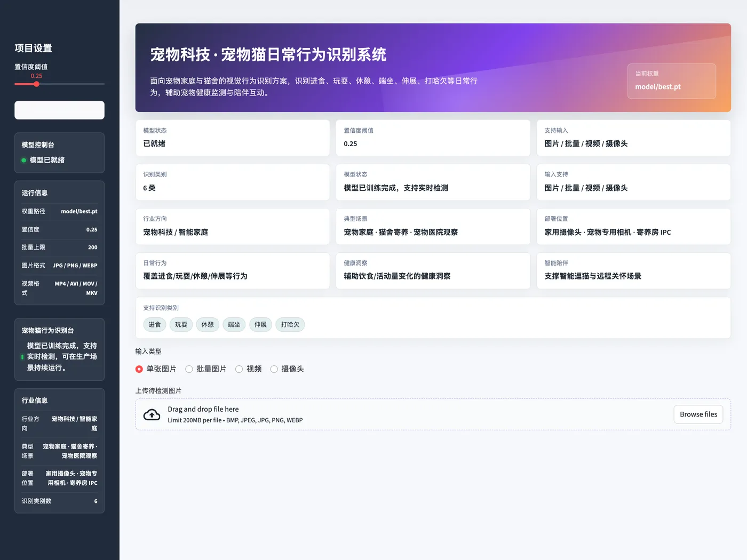This screenshot has width=747, height=560.
Task: Click the 进食 category tag
Action: [155, 324]
